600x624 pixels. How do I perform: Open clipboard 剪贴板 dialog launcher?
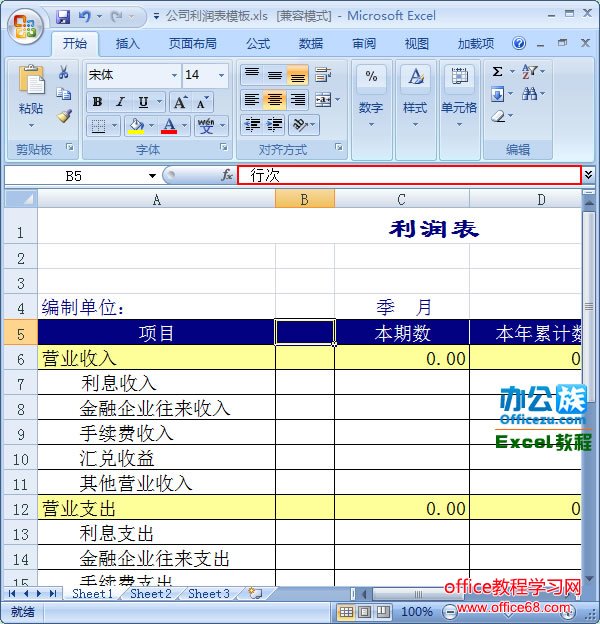click(70, 147)
